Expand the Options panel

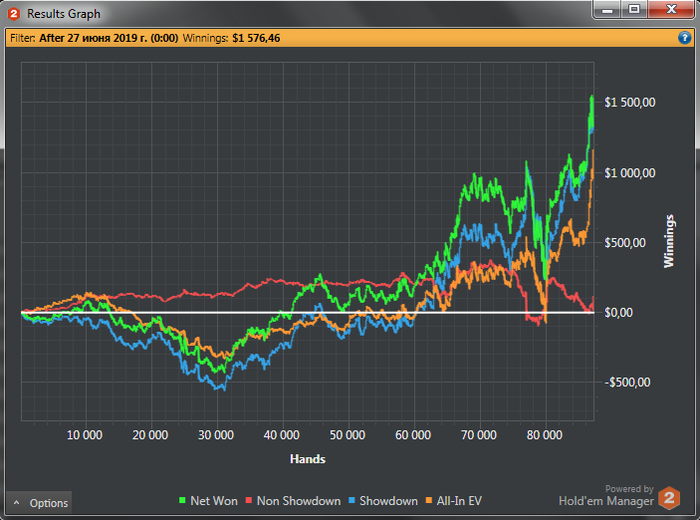point(39,503)
